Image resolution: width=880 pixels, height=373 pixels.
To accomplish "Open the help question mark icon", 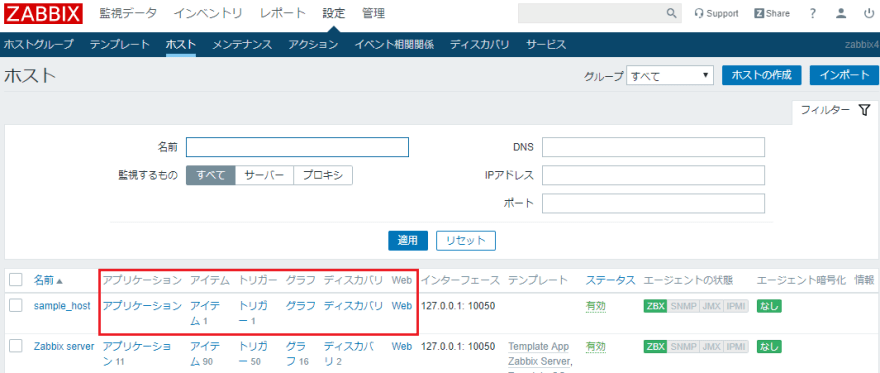I will pos(813,13).
